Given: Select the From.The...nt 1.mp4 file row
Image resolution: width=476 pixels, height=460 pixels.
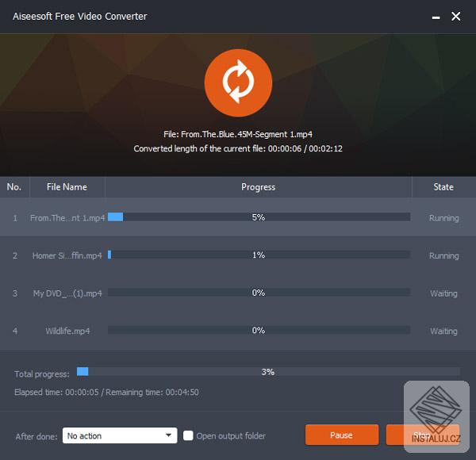Looking at the screenshot, I should (x=238, y=217).
